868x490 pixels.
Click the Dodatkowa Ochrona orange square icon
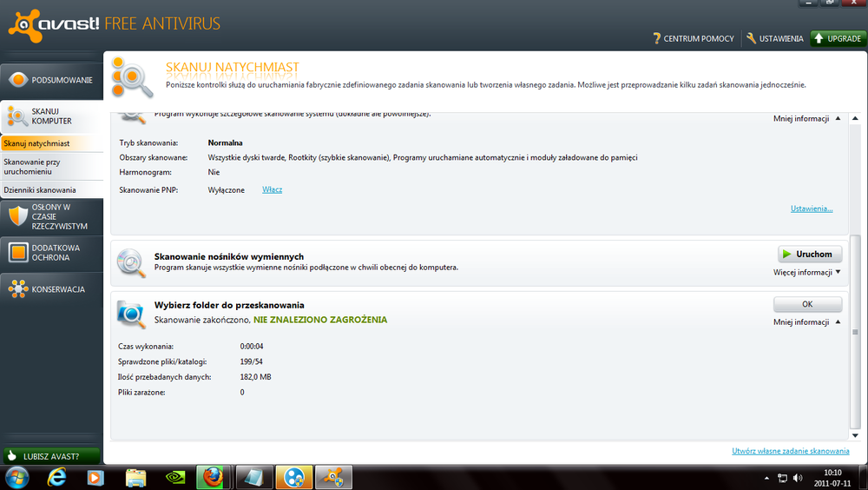click(x=17, y=253)
